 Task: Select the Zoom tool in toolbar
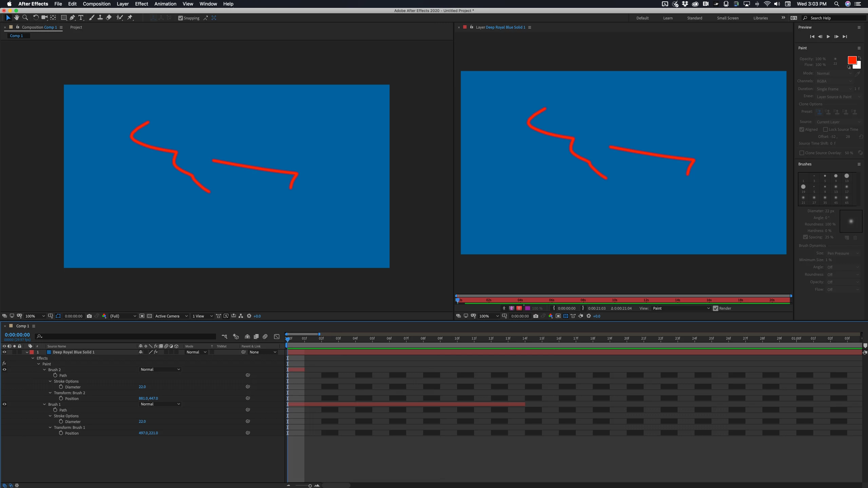(25, 18)
